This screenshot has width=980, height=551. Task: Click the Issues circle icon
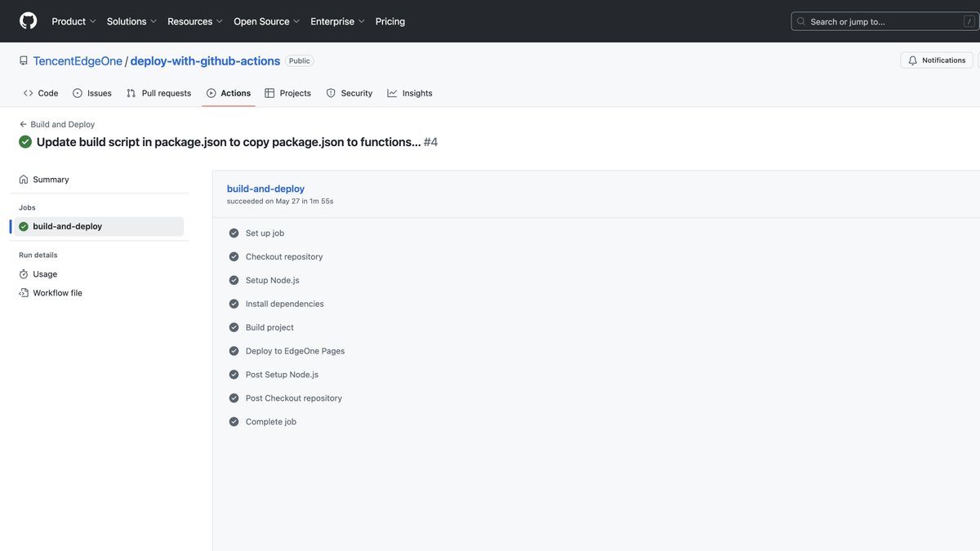click(78, 93)
